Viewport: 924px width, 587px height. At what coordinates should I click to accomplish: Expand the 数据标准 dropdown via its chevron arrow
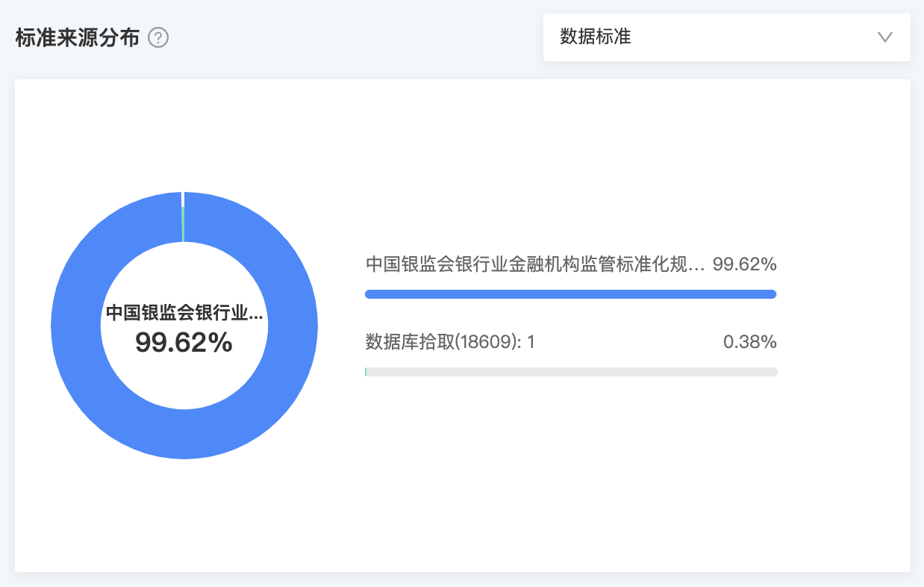[885, 37]
